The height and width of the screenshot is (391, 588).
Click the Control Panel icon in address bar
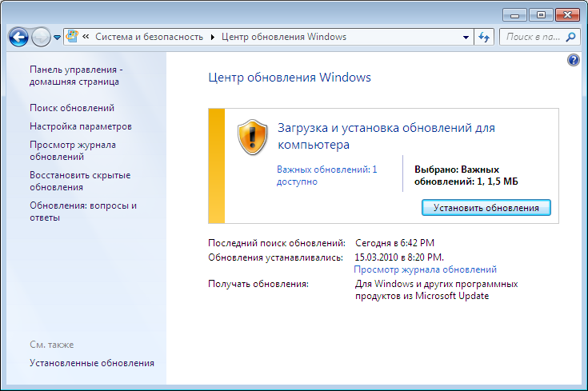click(72, 36)
